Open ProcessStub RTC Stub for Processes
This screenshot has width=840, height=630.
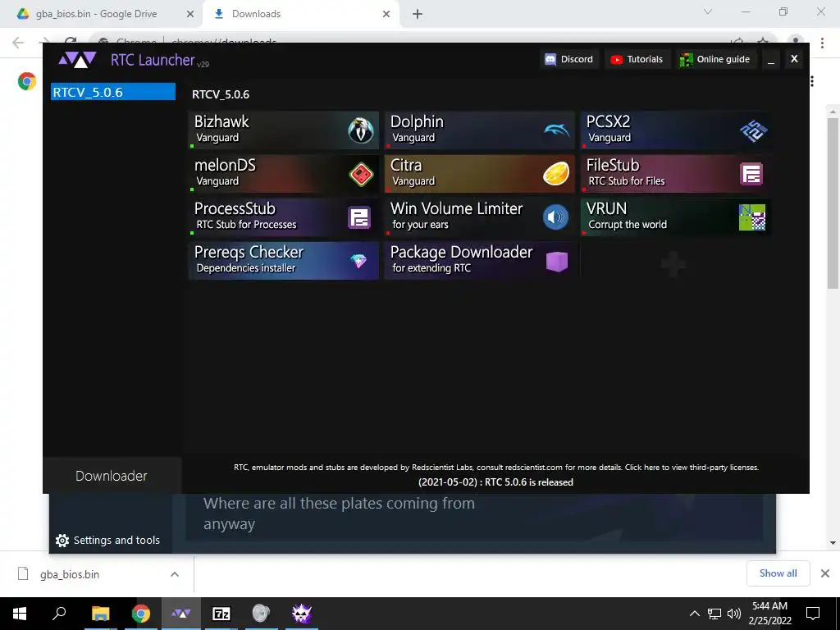(x=283, y=217)
